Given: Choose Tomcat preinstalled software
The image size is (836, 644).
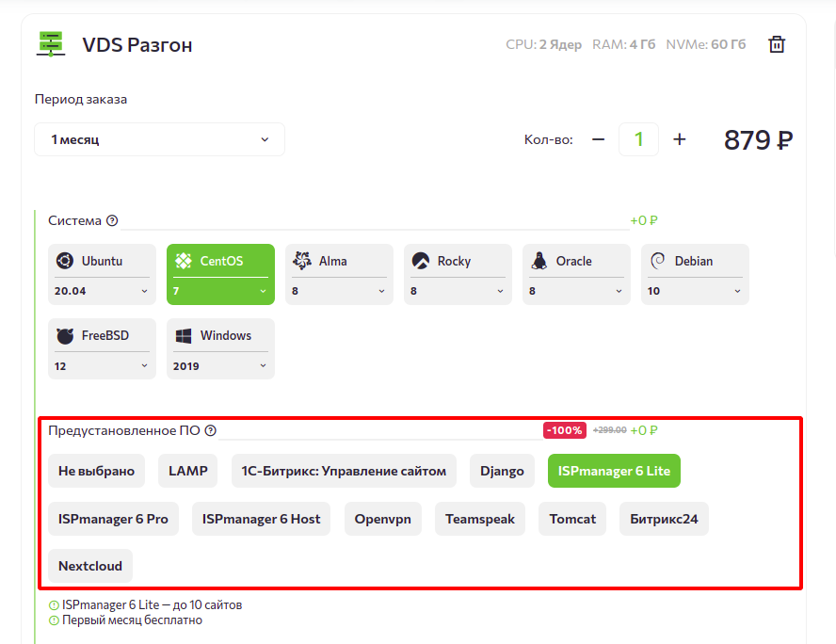Looking at the screenshot, I should 572,519.
